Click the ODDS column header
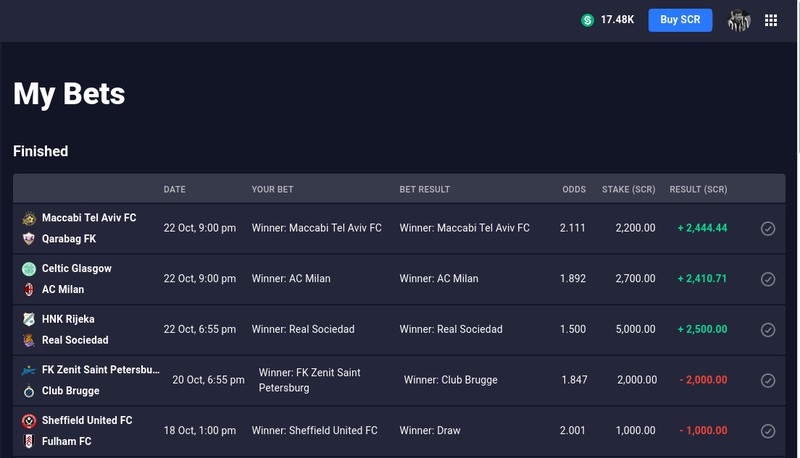The image size is (800, 458). point(574,189)
